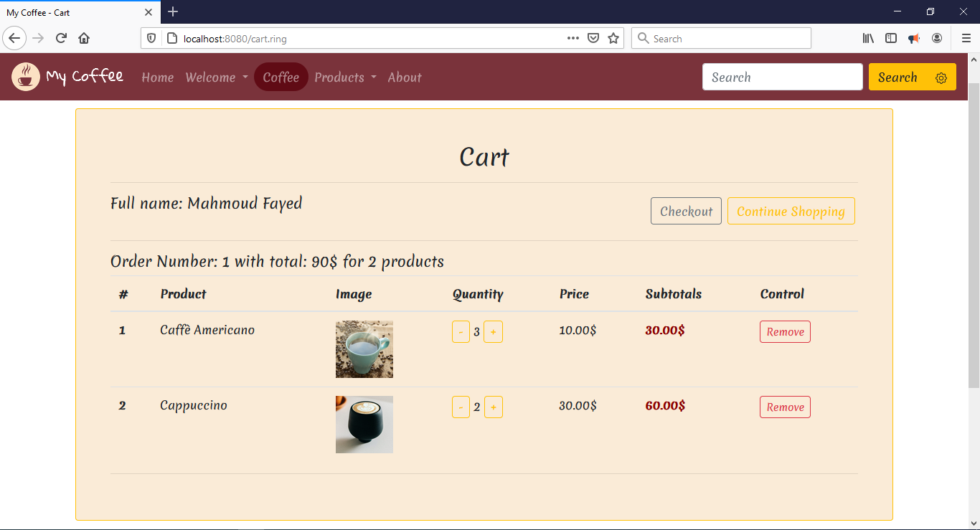Viewport: 980px width, 530px height.
Task: Open the About page from the navbar
Action: click(x=404, y=77)
